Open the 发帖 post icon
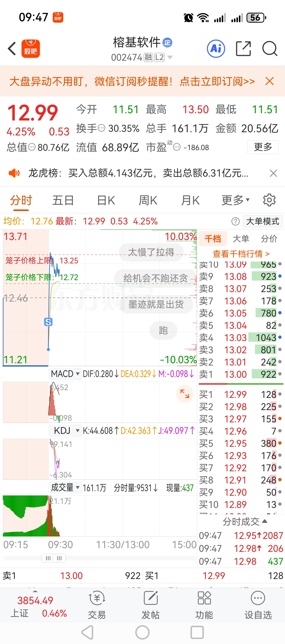This screenshot has height=644, width=285. (151, 605)
